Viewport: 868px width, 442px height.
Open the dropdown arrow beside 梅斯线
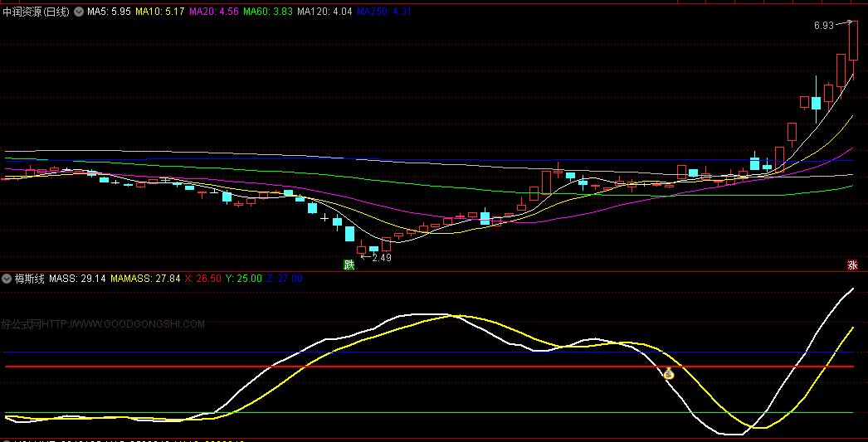pos(7,279)
